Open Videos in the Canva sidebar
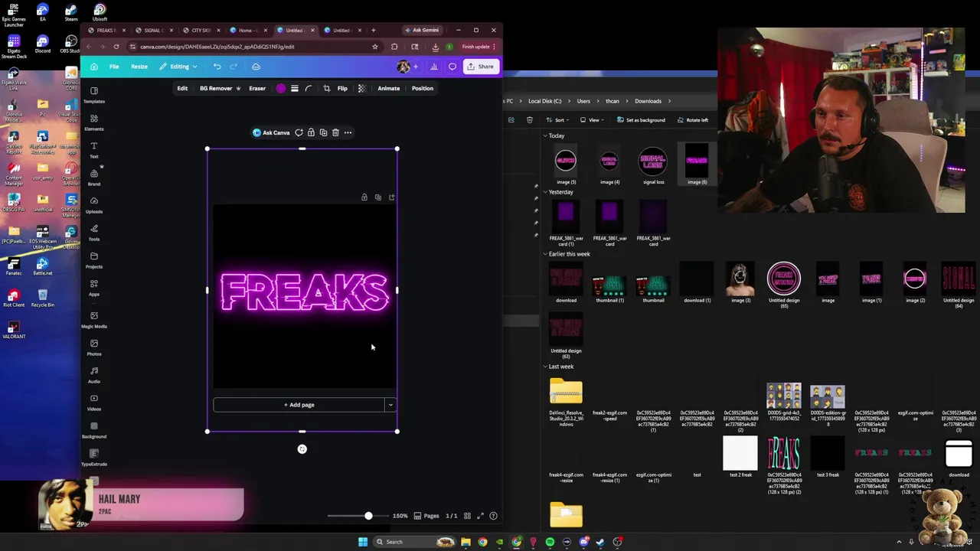980x551 pixels. (94, 403)
